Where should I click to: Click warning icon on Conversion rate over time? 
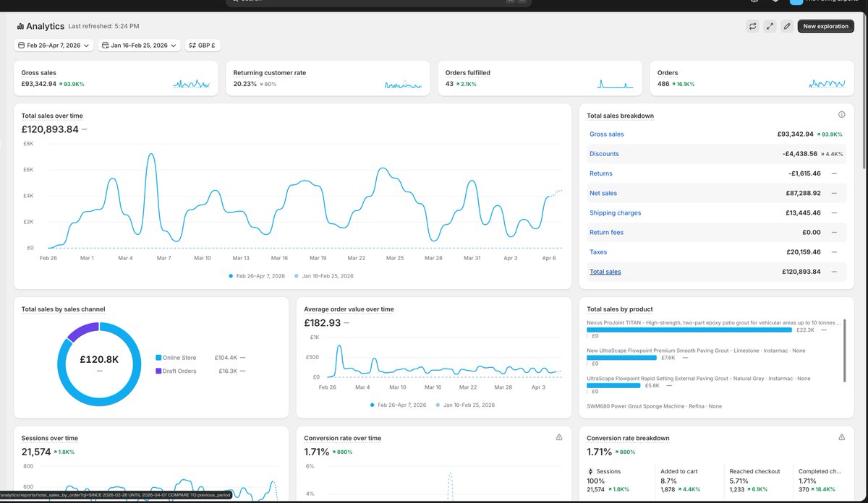558,437
